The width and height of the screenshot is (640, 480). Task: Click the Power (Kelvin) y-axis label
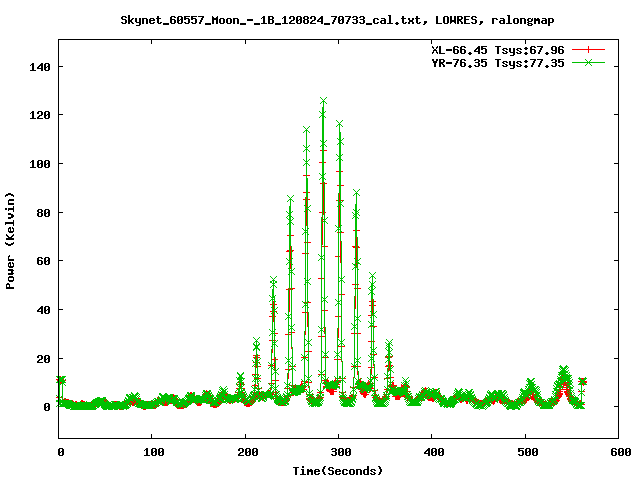10,241
